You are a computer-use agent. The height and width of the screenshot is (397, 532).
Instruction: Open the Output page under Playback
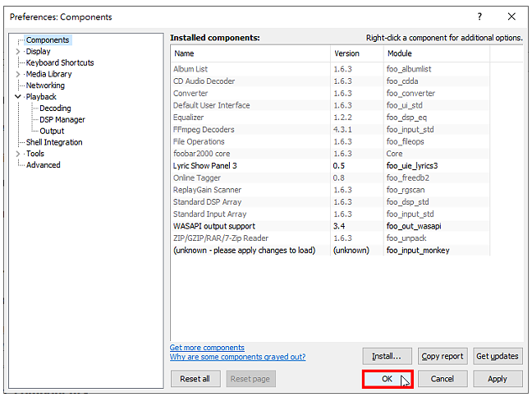[52, 131]
